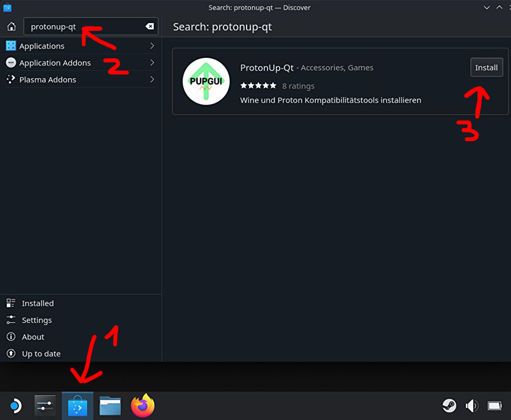511x420 pixels.
Task: Open the Up to date updates page
Action: click(x=80, y=353)
